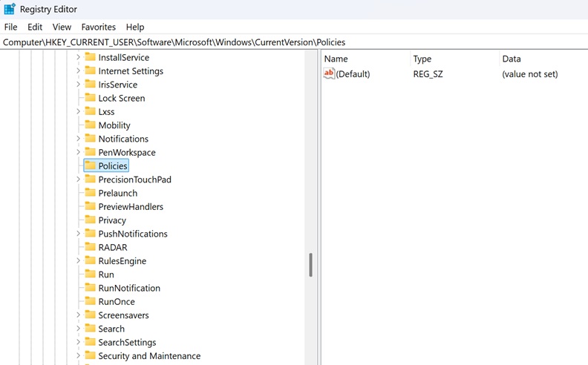Expand the Internet Settings key
The image size is (588, 365).
click(x=78, y=71)
